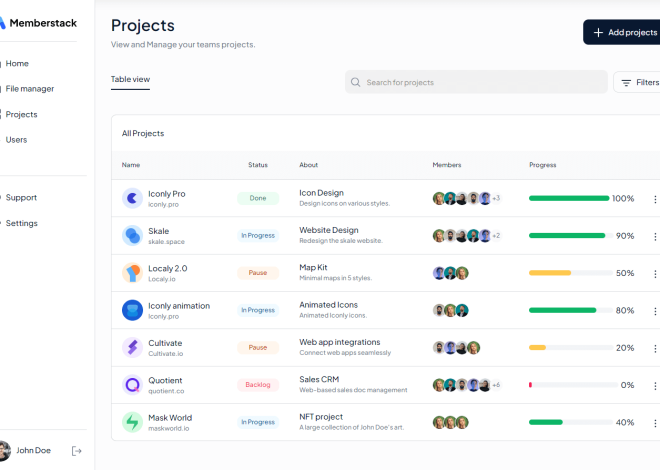Click the 50% progress bar for Localy 2.0
Image resolution: width=660 pixels, height=470 pixels.
pos(571,273)
